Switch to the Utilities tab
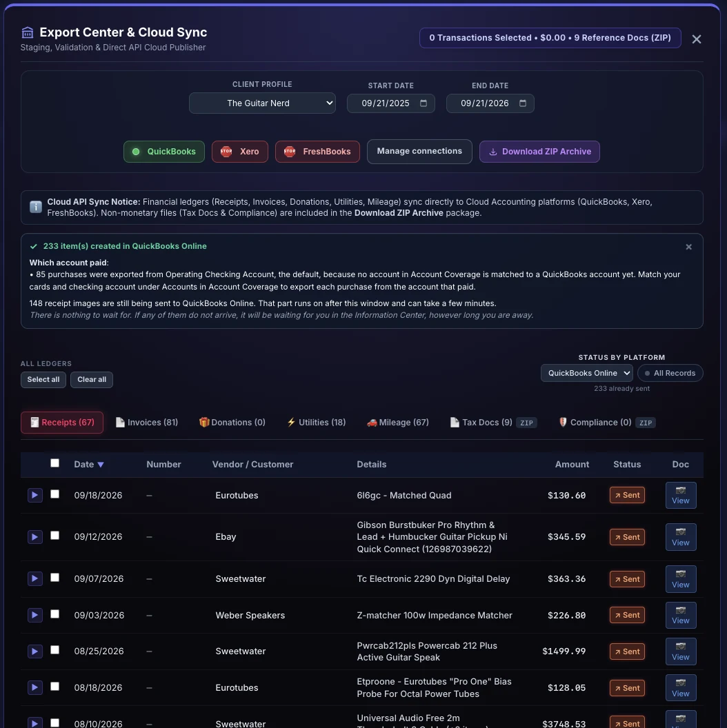727x728 pixels. coord(317,423)
